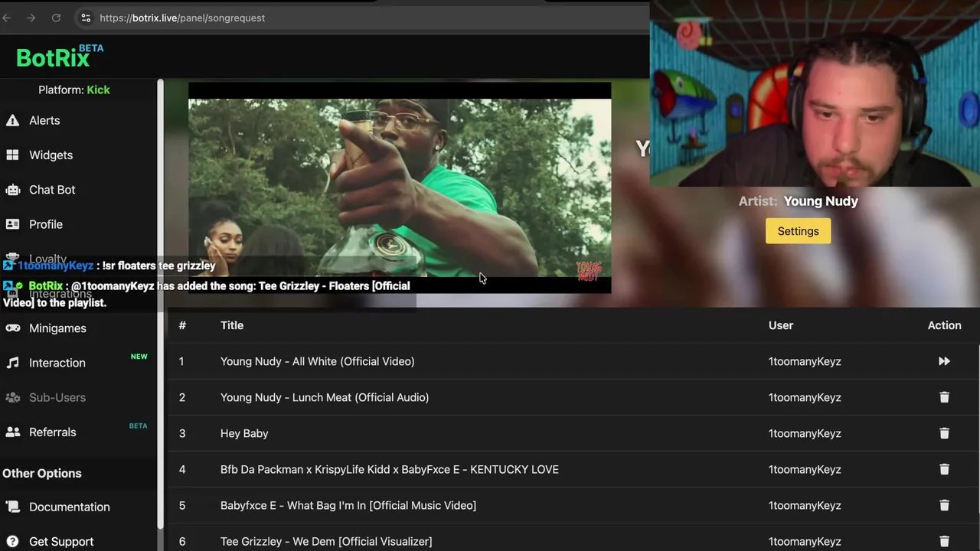
Task: Select the Action column header
Action: (944, 325)
